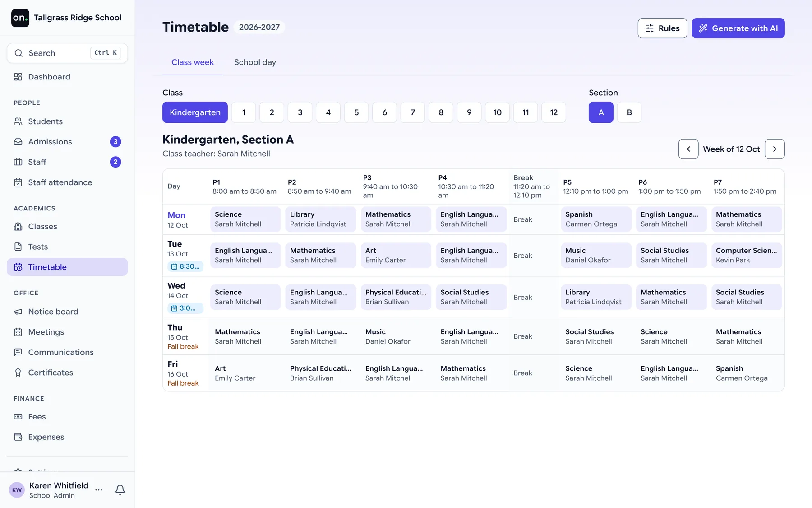Image resolution: width=812 pixels, height=508 pixels.
Task: Click the Staff briefcase icon
Action: pos(18,162)
